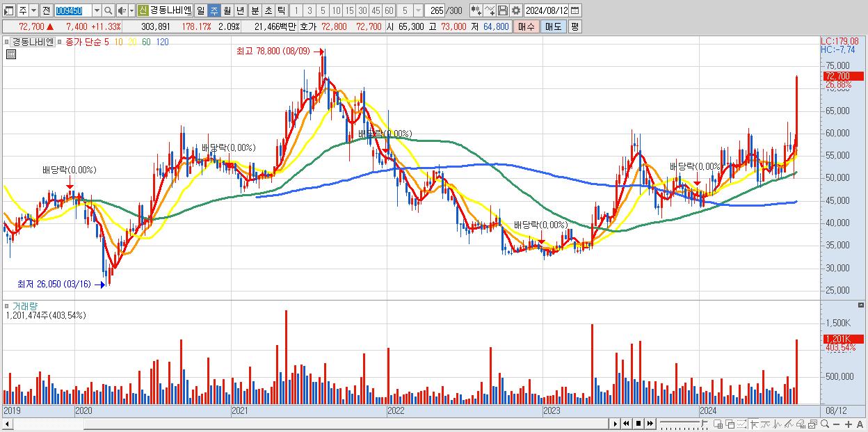Select the 45 interval button
Image resolution: width=868 pixels, height=432 pixels.
click(x=376, y=10)
